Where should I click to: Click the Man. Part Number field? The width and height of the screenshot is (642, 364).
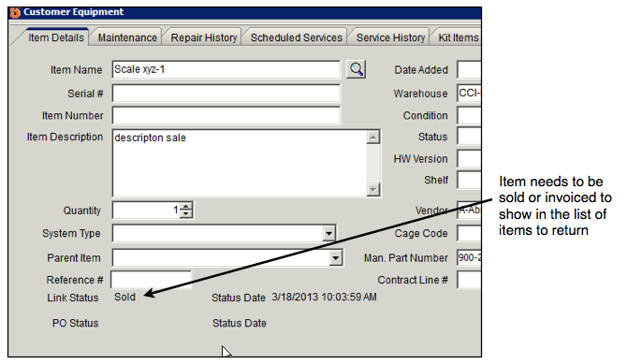469,258
